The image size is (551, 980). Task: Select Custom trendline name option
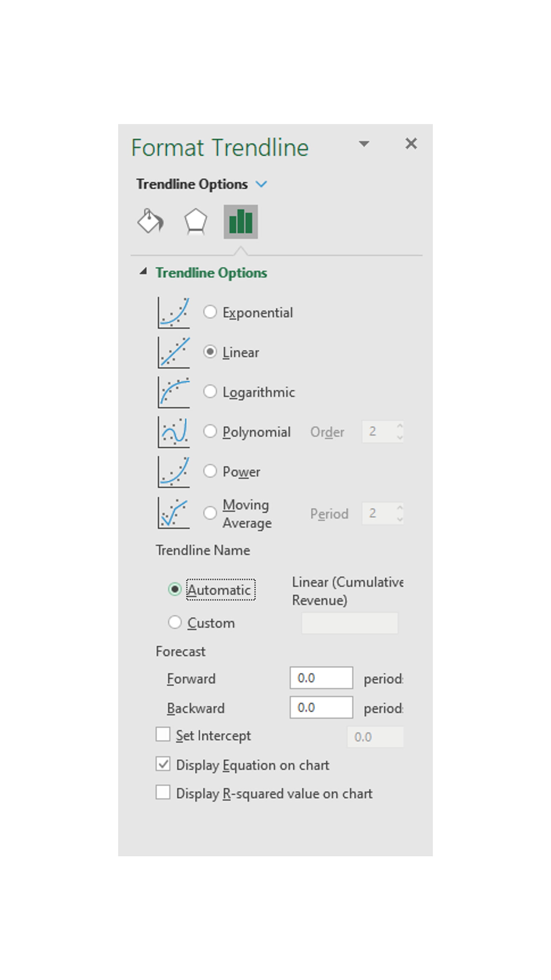click(175, 622)
